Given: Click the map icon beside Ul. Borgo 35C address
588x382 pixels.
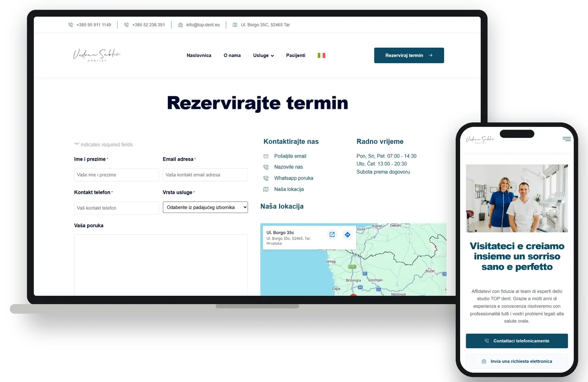Looking at the screenshot, I should 235,25.
